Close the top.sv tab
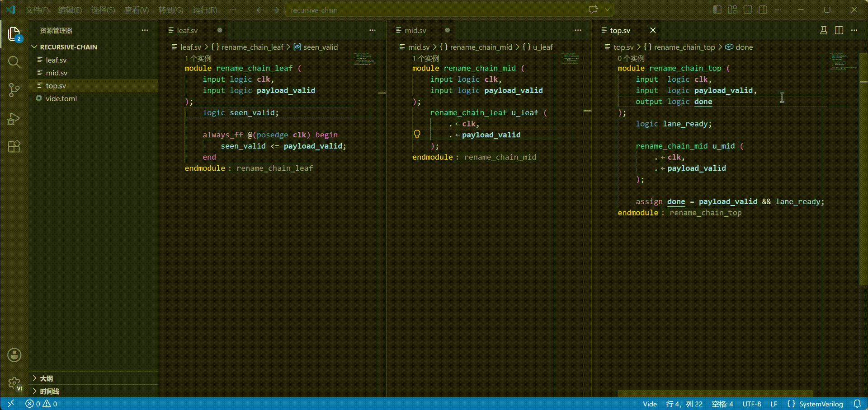 pyautogui.click(x=653, y=30)
